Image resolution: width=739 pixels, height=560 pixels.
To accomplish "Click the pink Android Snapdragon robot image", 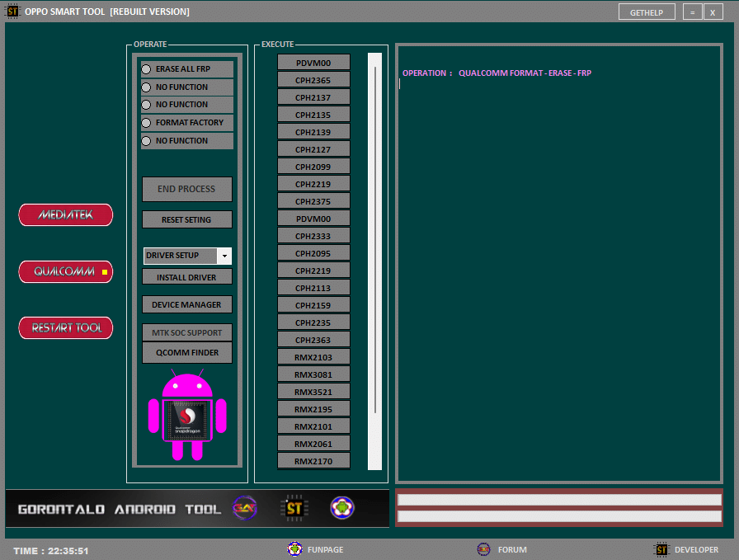I will click(187, 416).
